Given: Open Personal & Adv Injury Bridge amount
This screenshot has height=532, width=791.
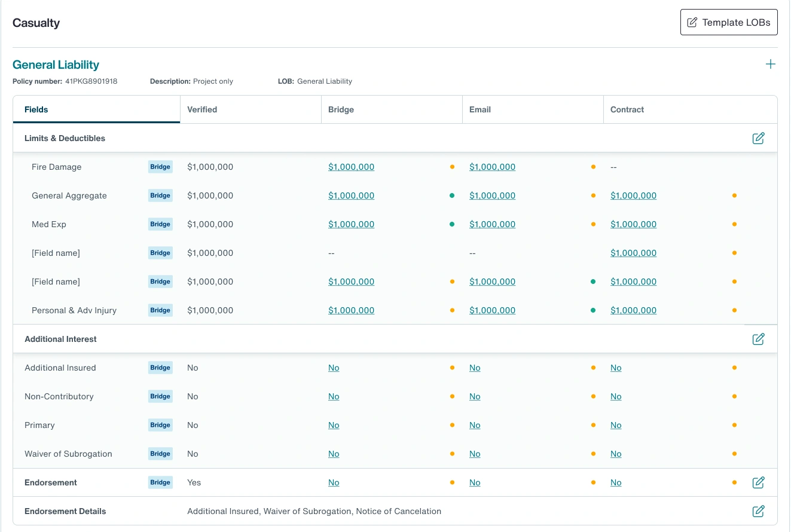Looking at the screenshot, I should click(351, 310).
